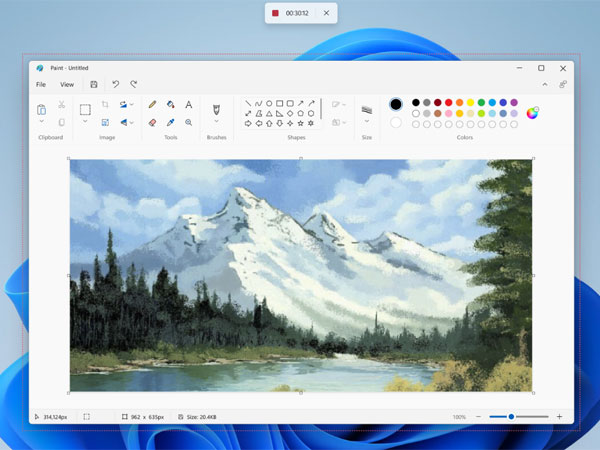Click the Cut scissors icon

[62, 104]
